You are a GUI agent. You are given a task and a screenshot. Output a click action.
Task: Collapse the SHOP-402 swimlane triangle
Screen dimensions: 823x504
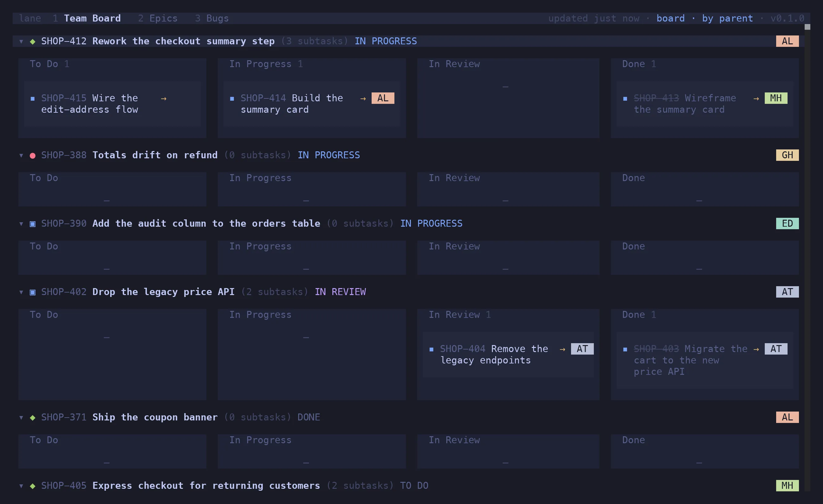point(21,292)
